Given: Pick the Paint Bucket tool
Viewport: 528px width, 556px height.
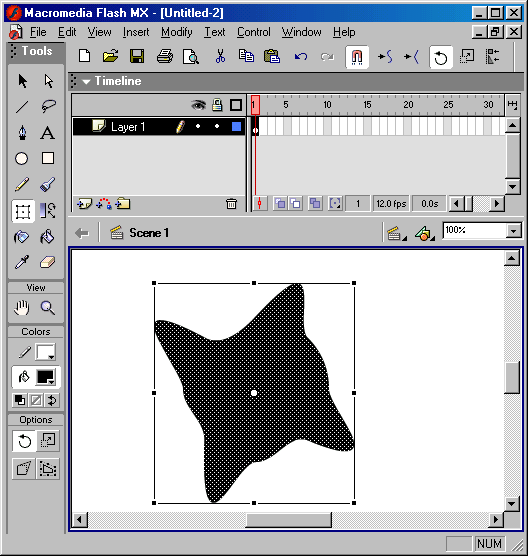Looking at the screenshot, I should coord(48,237).
